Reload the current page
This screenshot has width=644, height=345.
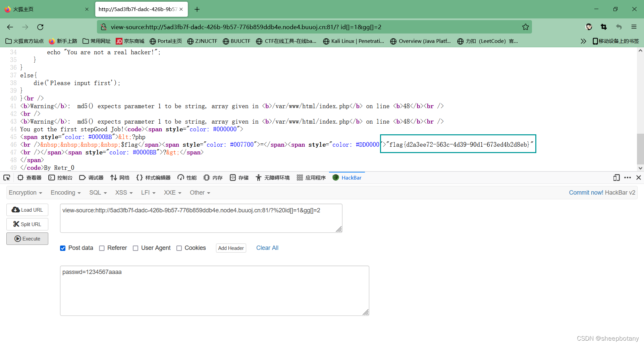(x=40, y=27)
